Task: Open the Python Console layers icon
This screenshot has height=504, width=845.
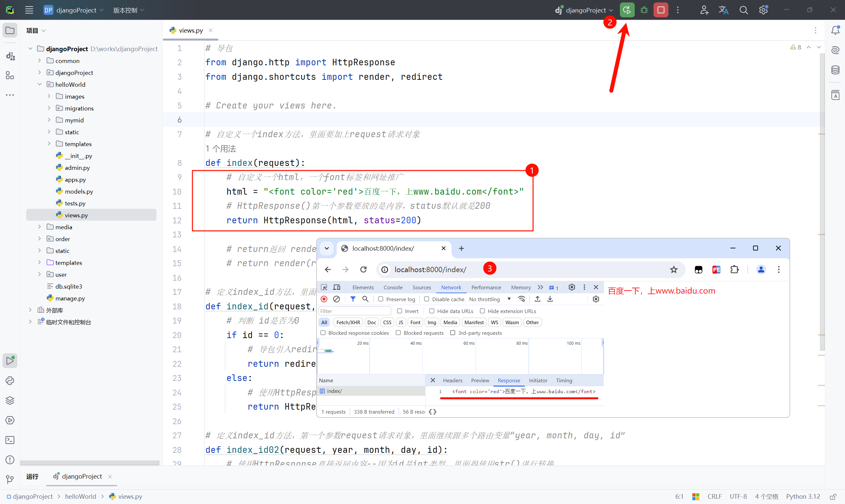Action: (x=10, y=400)
